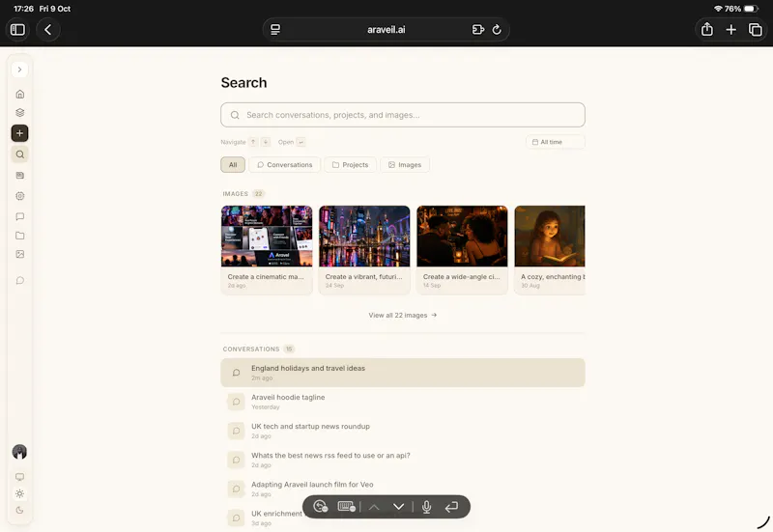Go to Home in the sidebar
The height and width of the screenshot is (532, 773).
click(19, 94)
